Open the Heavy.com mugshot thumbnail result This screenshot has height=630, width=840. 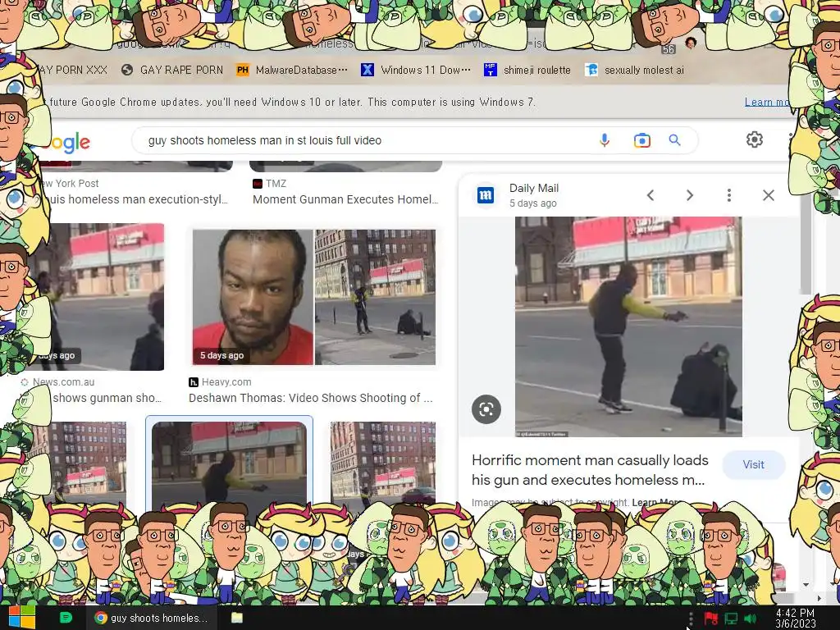pos(314,297)
